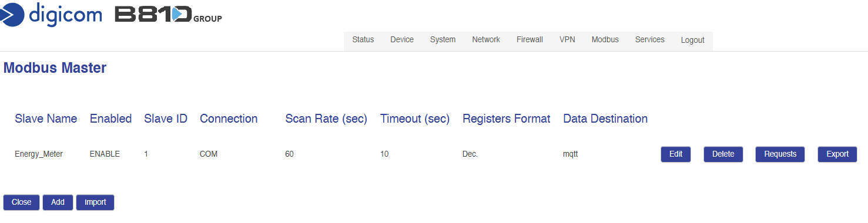Add a new Modbus slave
The width and height of the screenshot is (868, 223).
point(58,202)
